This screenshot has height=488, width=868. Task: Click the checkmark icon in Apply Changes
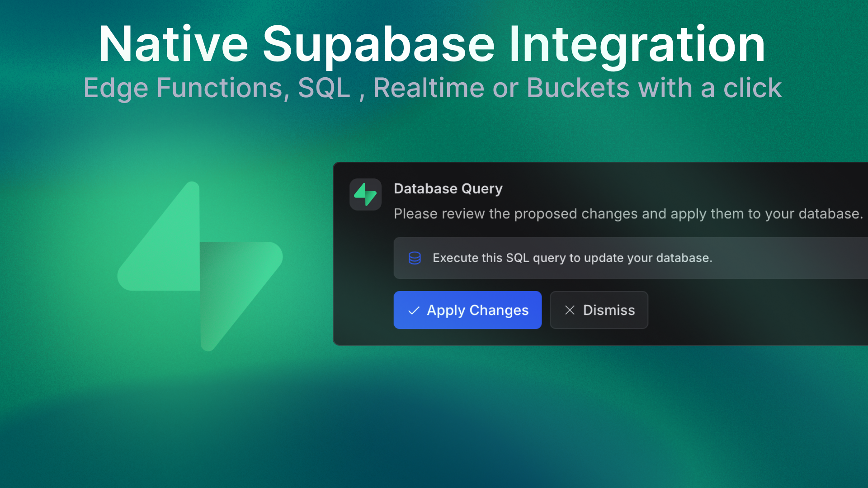(x=414, y=310)
